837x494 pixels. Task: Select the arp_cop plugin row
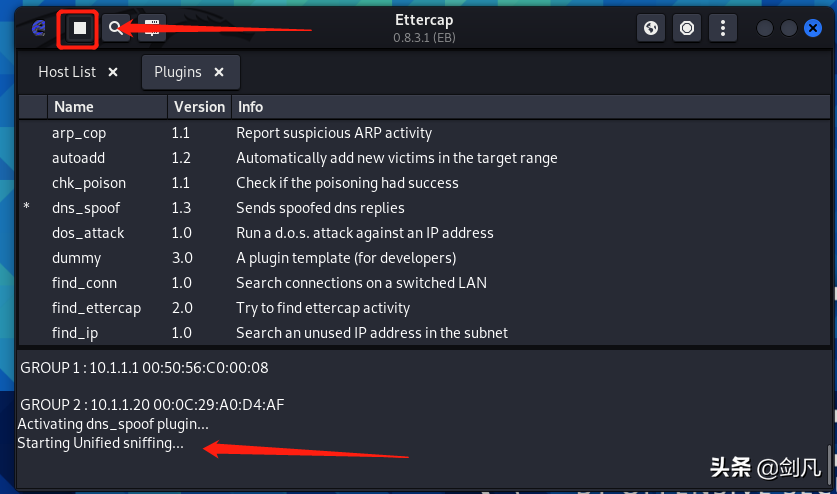pos(424,132)
